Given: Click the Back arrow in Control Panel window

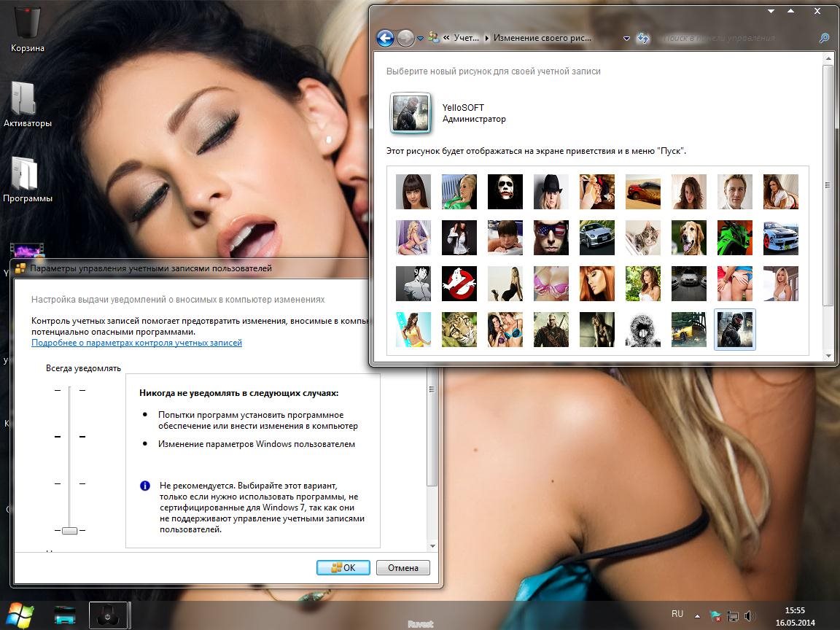Looking at the screenshot, I should click(385, 38).
